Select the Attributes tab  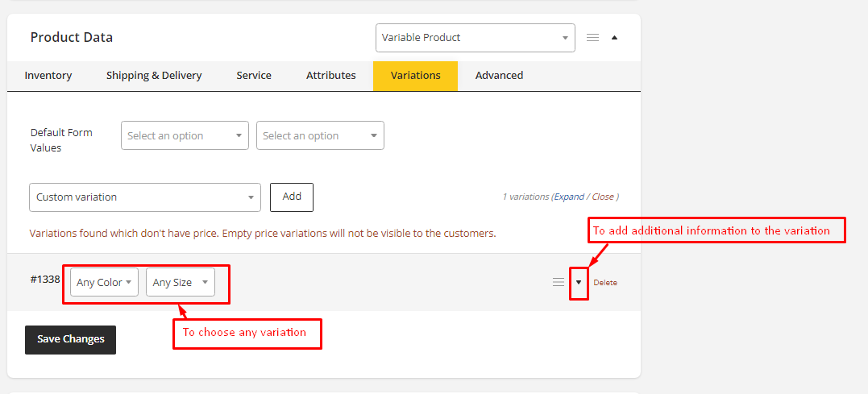[x=330, y=76]
